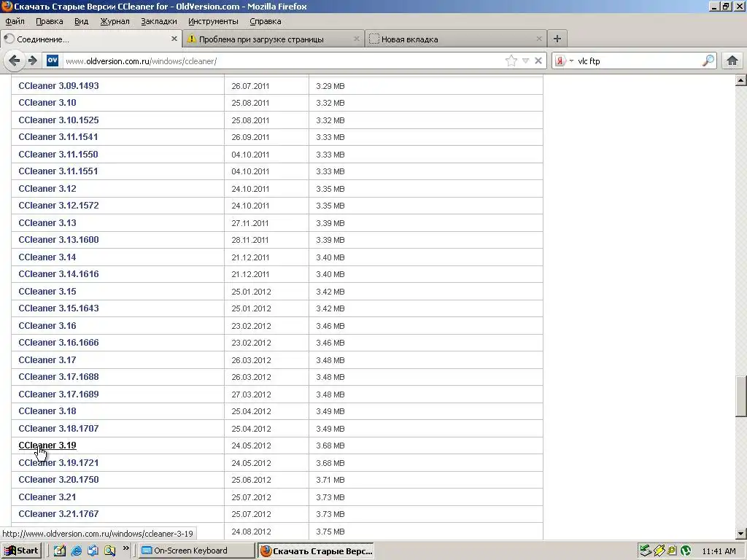Image resolution: width=747 pixels, height=560 pixels.
Task: Click the first Quick Launch notepad icon
Action: [x=60, y=551]
